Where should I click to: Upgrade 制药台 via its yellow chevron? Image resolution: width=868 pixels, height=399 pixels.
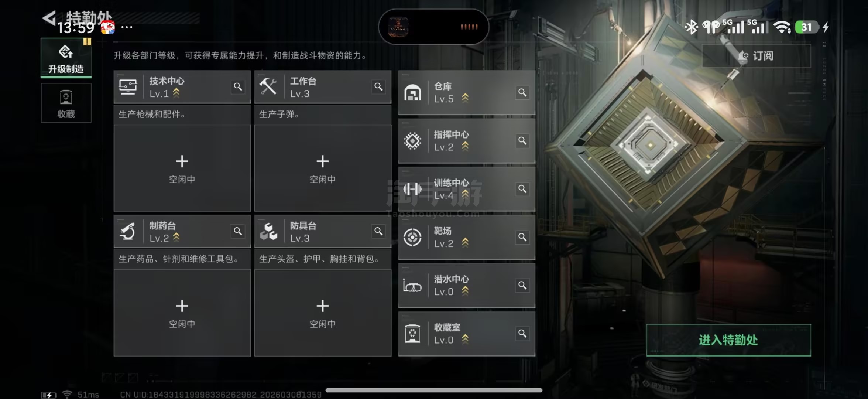176,238
